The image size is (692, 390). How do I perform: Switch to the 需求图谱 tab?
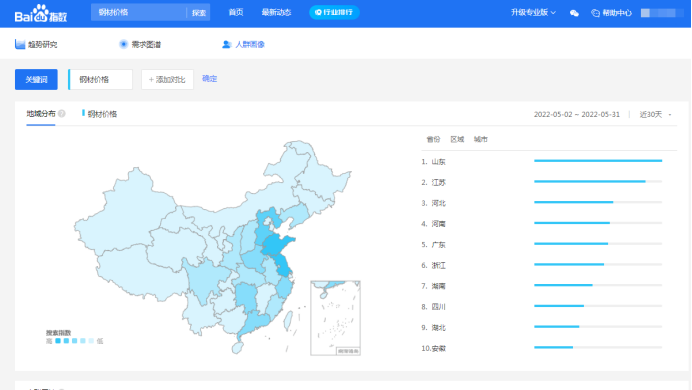[140, 44]
